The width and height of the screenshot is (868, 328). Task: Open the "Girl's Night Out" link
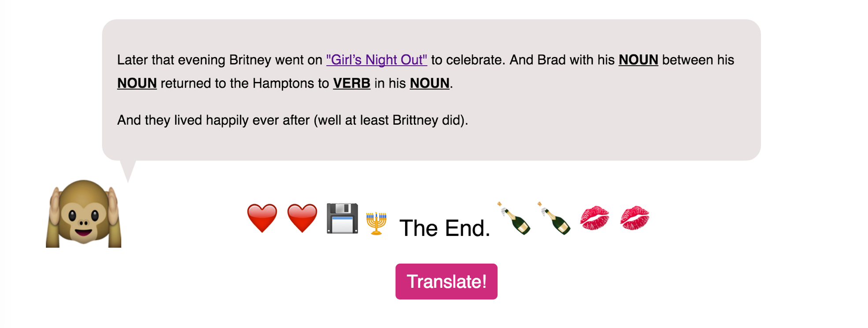pos(377,60)
